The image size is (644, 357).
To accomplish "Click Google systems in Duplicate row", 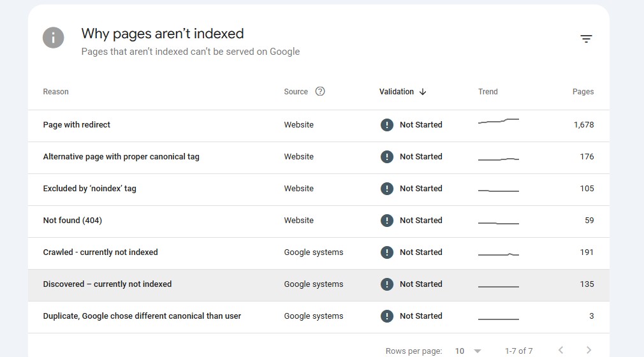I will [x=313, y=316].
